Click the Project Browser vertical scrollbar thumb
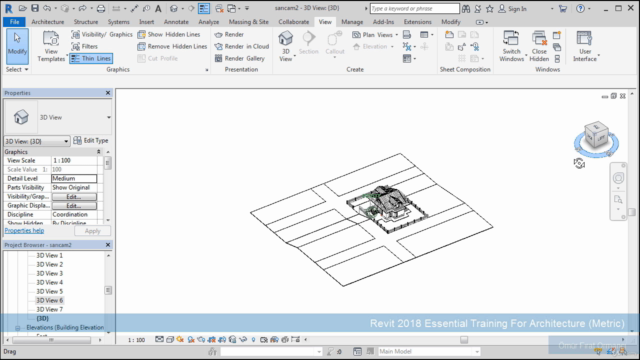This screenshot has height=360, width=640. (x=108, y=291)
